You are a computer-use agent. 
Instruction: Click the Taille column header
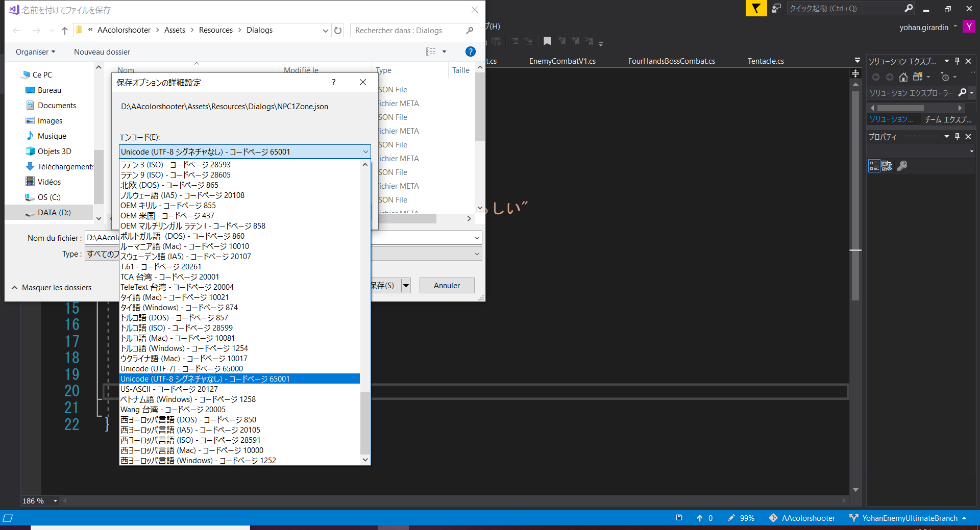tap(460, 70)
